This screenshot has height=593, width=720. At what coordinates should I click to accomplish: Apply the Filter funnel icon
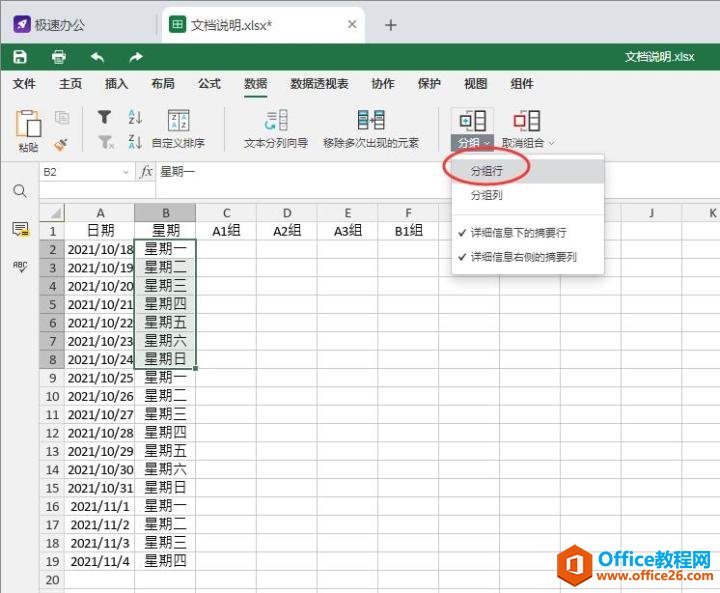click(x=105, y=117)
